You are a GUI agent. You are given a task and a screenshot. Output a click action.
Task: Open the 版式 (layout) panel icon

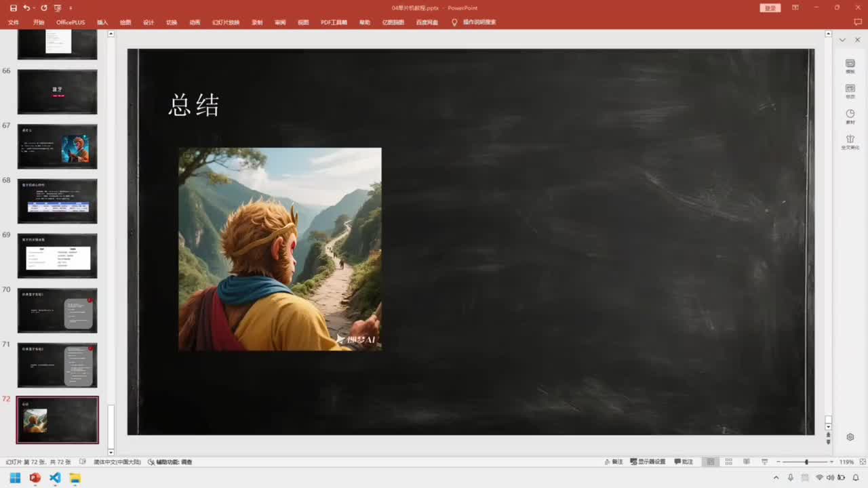850,91
